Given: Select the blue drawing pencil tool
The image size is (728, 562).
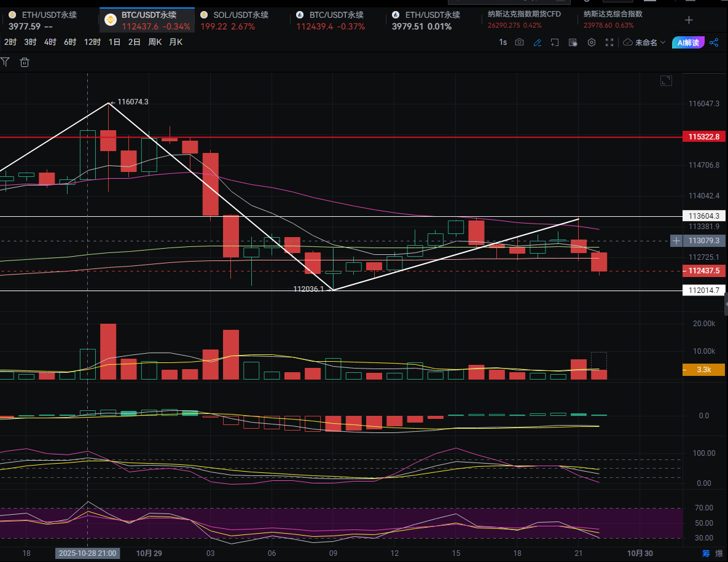Looking at the screenshot, I should click(x=538, y=42).
